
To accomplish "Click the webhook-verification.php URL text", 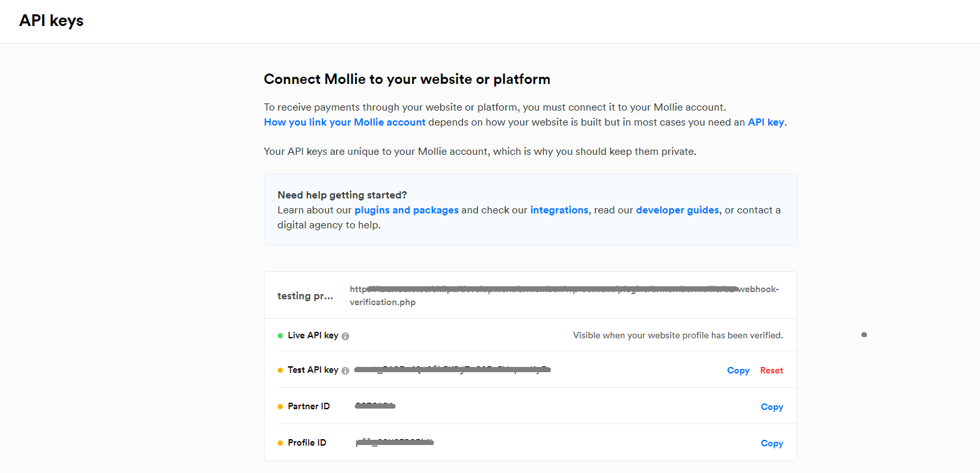I will pos(564,295).
